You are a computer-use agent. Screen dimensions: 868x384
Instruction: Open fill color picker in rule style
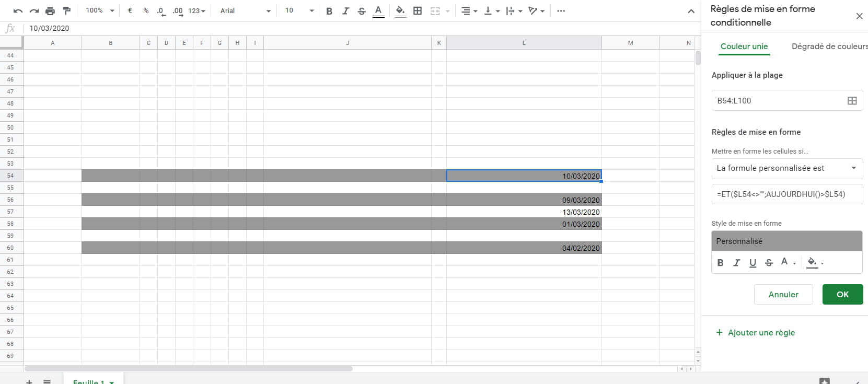[815, 263]
